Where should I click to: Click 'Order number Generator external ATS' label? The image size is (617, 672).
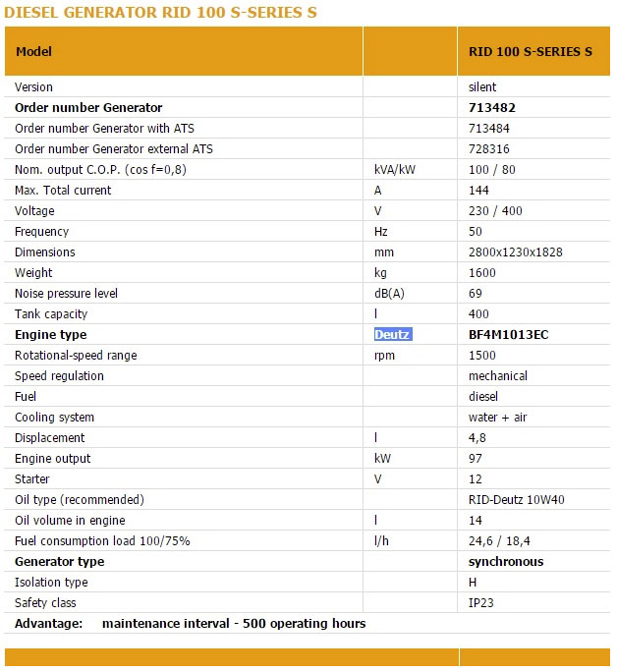click(x=114, y=148)
